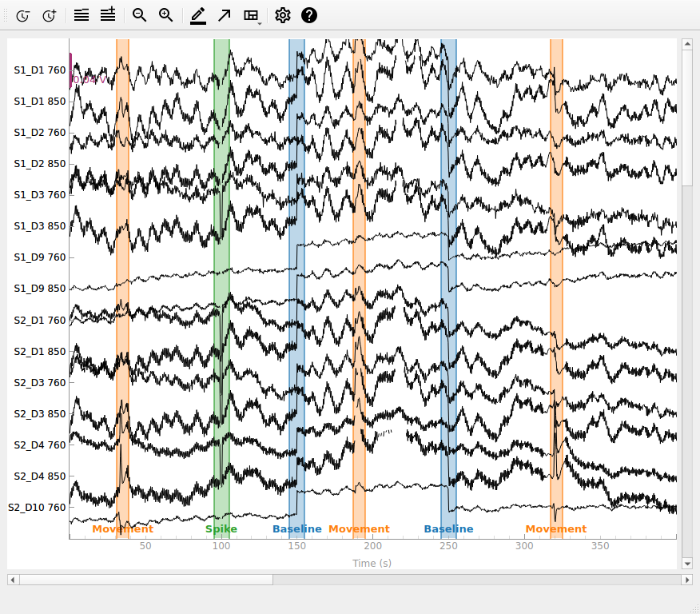Screen dimensions: 700x614
Task: Click the first orange Movement annotation label
Action: pyautogui.click(x=123, y=528)
